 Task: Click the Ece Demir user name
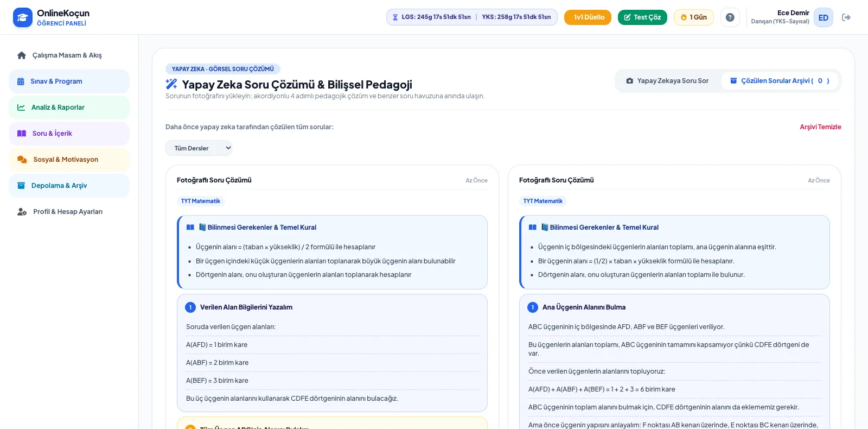[793, 13]
